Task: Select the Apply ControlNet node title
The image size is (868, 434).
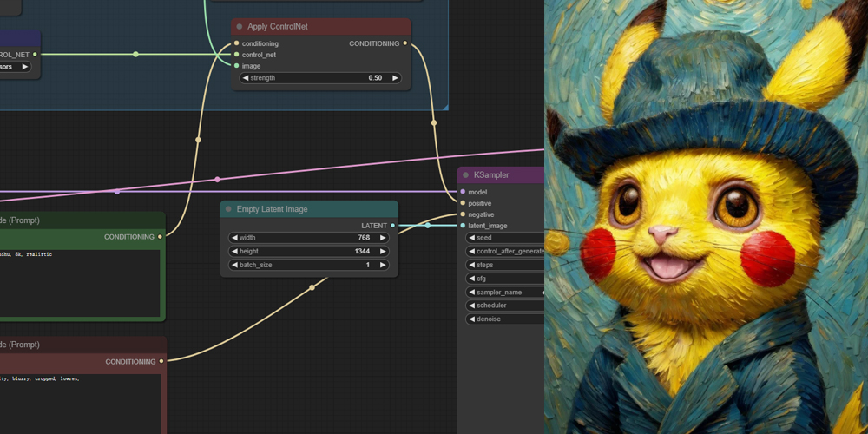Action: [x=278, y=27]
